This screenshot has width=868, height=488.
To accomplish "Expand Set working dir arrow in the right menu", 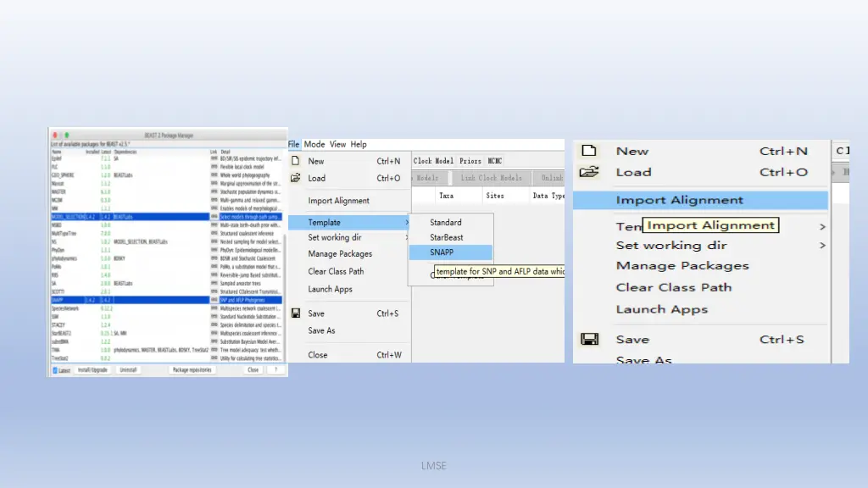I will click(822, 245).
